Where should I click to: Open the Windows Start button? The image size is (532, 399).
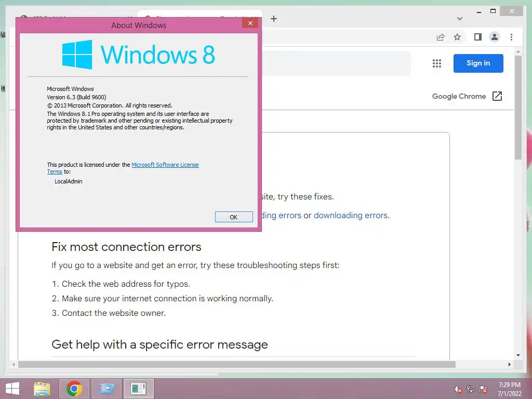tap(12, 389)
